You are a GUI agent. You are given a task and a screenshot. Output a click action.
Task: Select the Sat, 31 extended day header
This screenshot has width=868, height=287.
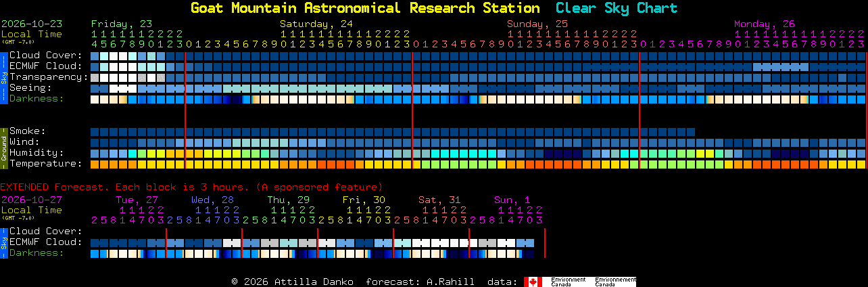[439, 200]
